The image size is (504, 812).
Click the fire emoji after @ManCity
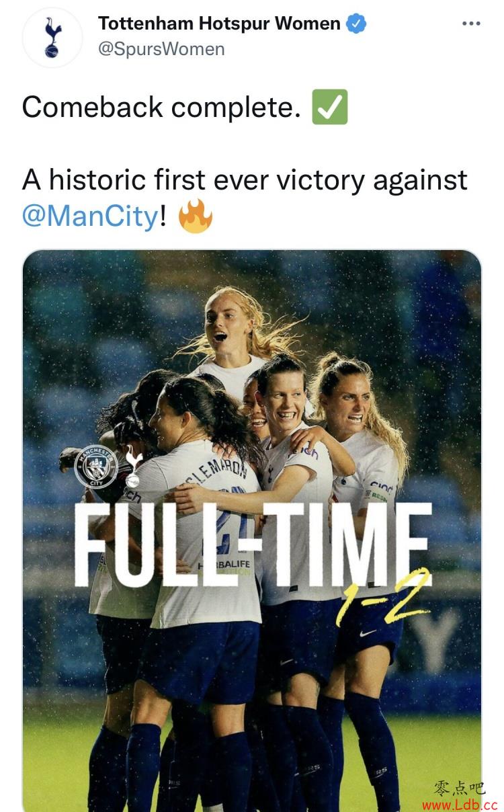pos(196,216)
